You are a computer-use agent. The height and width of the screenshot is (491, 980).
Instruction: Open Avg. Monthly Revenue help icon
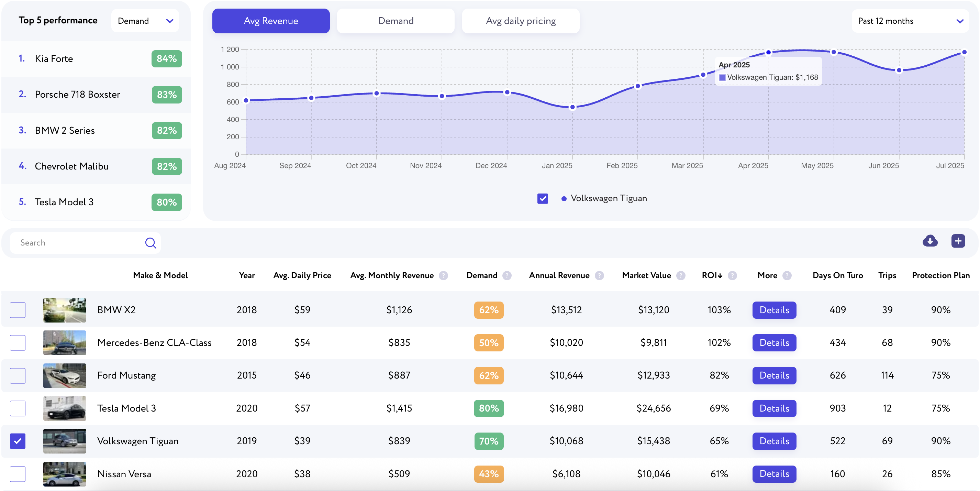coord(443,275)
